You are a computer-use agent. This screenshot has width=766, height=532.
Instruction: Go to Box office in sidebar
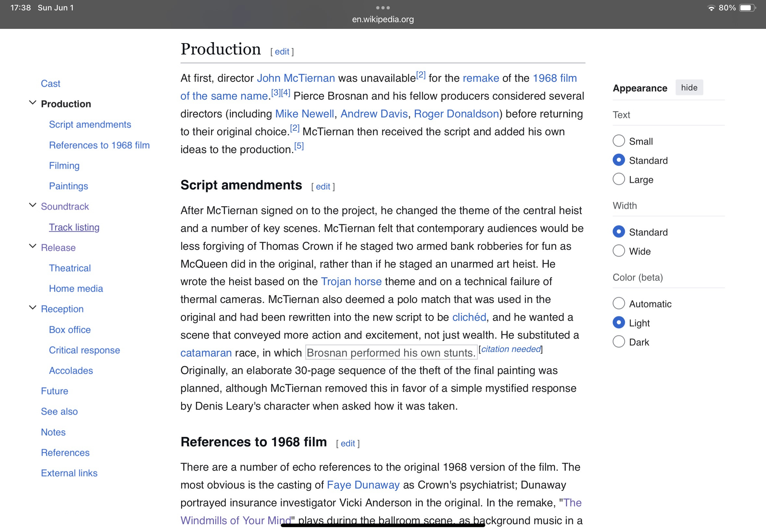pyautogui.click(x=70, y=330)
